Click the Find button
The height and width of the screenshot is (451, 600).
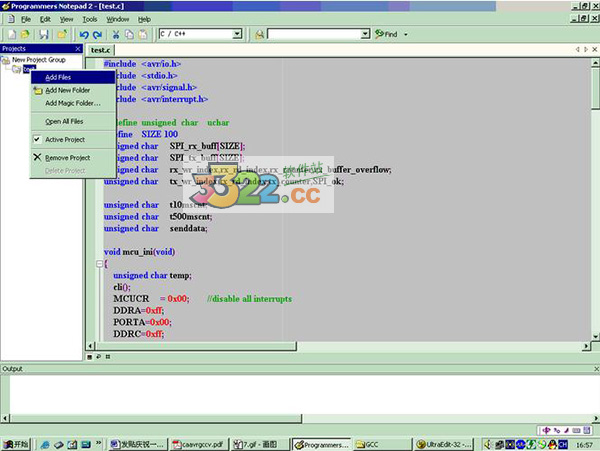386,34
